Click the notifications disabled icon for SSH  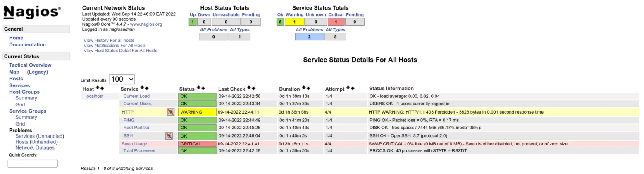click(x=169, y=136)
